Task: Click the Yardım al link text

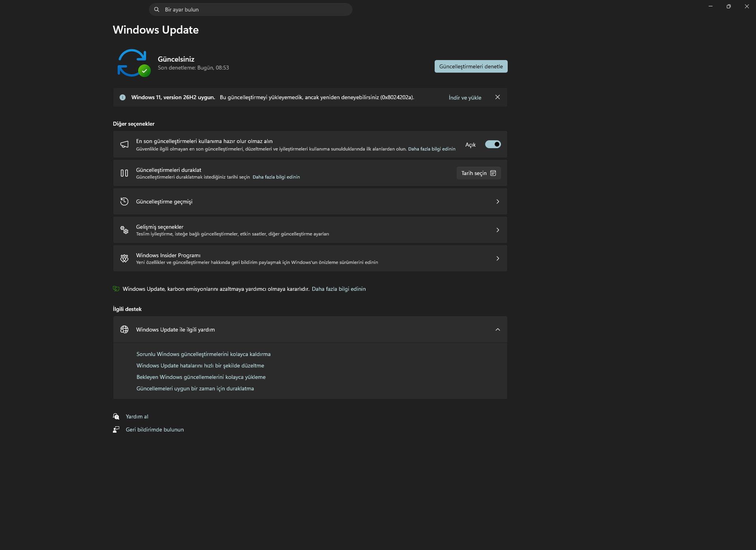Action: (137, 416)
